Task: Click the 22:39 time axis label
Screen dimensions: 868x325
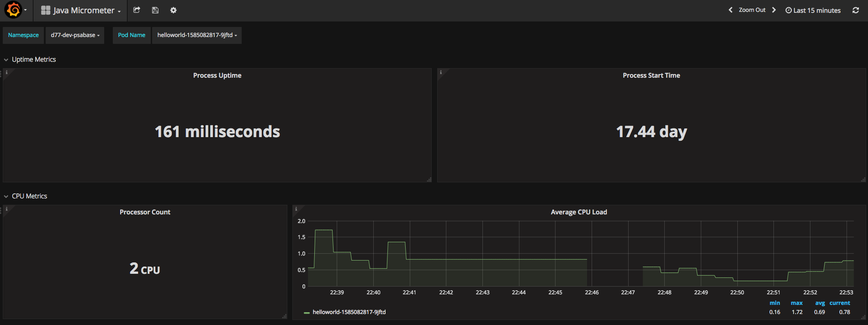Action: [x=337, y=293]
